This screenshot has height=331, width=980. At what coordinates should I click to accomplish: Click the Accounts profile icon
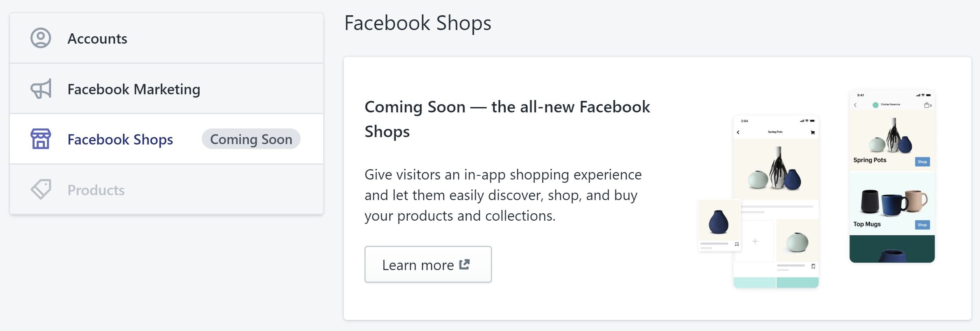point(40,38)
